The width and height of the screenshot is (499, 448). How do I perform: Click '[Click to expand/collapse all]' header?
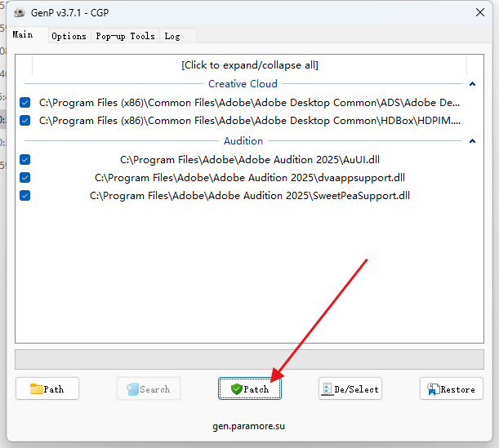[x=250, y=65]
